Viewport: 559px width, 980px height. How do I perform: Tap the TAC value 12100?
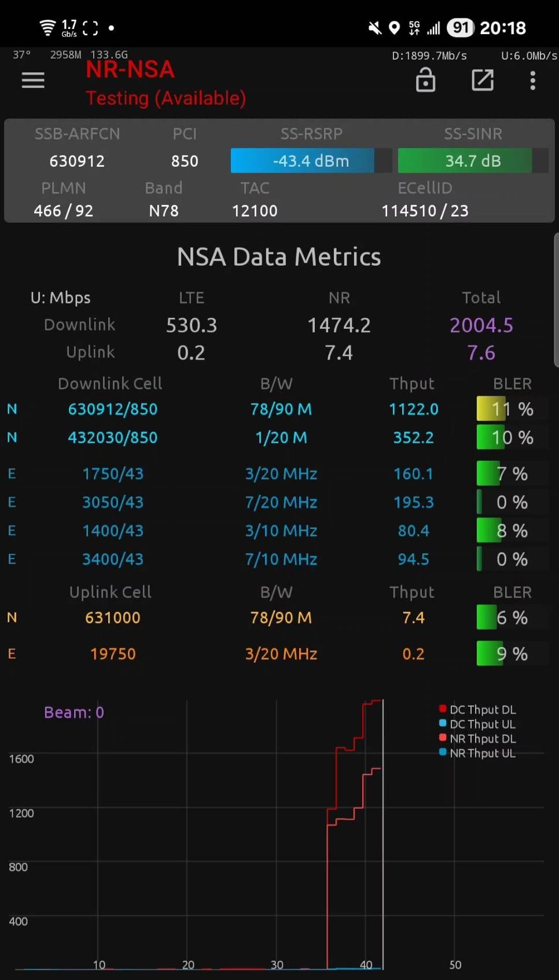(x=255, y=211)
